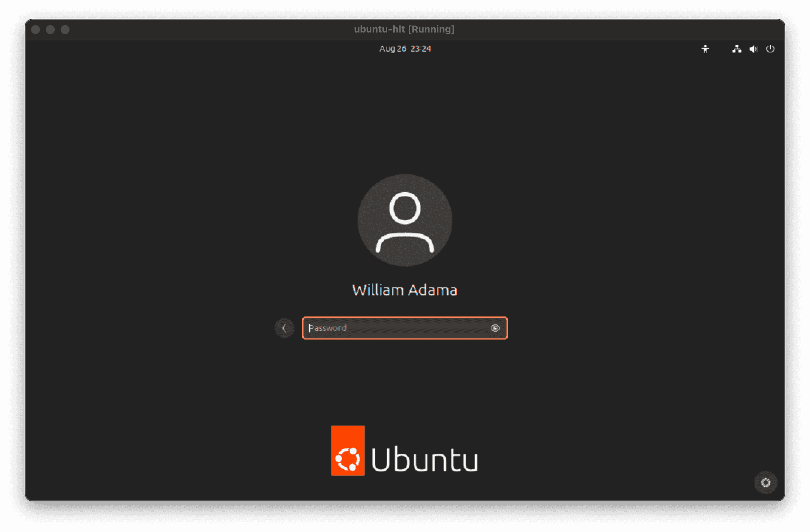The image size is (810, 532).
Task: Click the William Adama user avatar
Action: (x=405, y=220)
